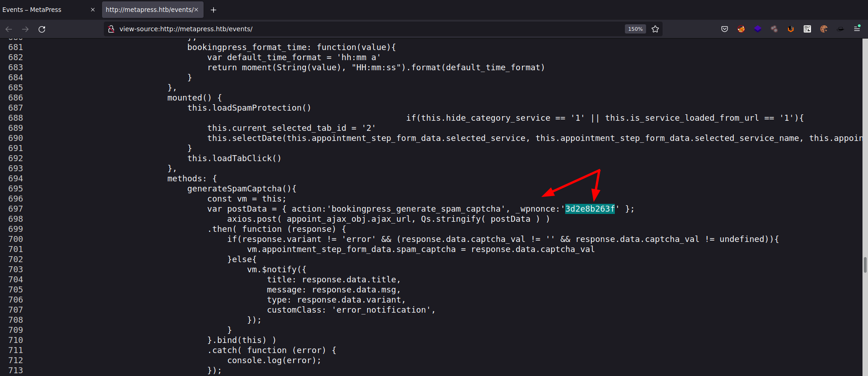Click line number 713

pyautogui.click(x=16, y=370)
